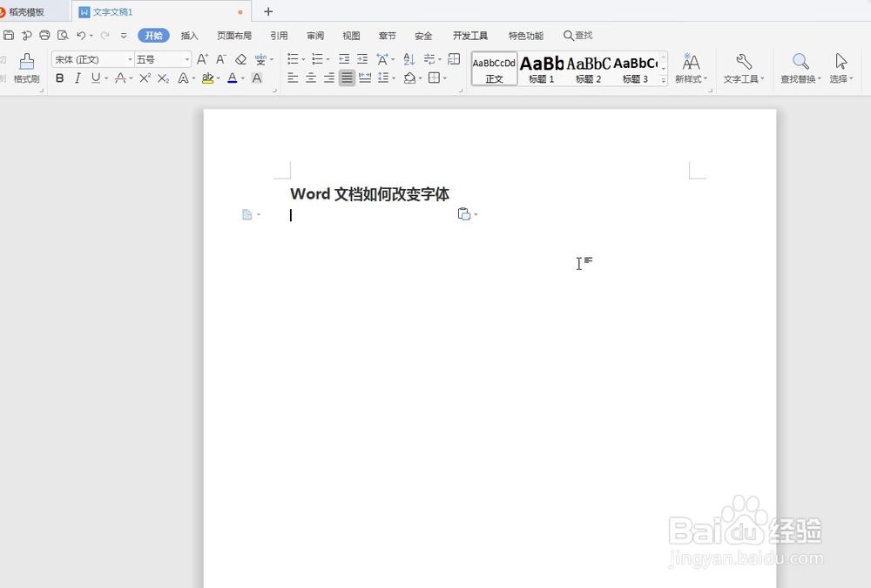Apply the 标题 1 style
Viewport: 871px width, 588px height.
pos(542,68)
